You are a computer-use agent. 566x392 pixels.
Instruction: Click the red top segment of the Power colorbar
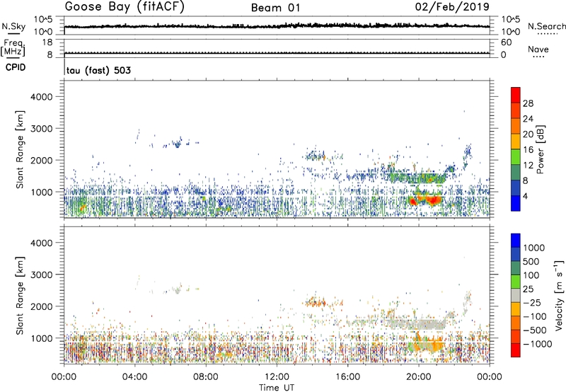pyautogui.click(x=516, y=95)
